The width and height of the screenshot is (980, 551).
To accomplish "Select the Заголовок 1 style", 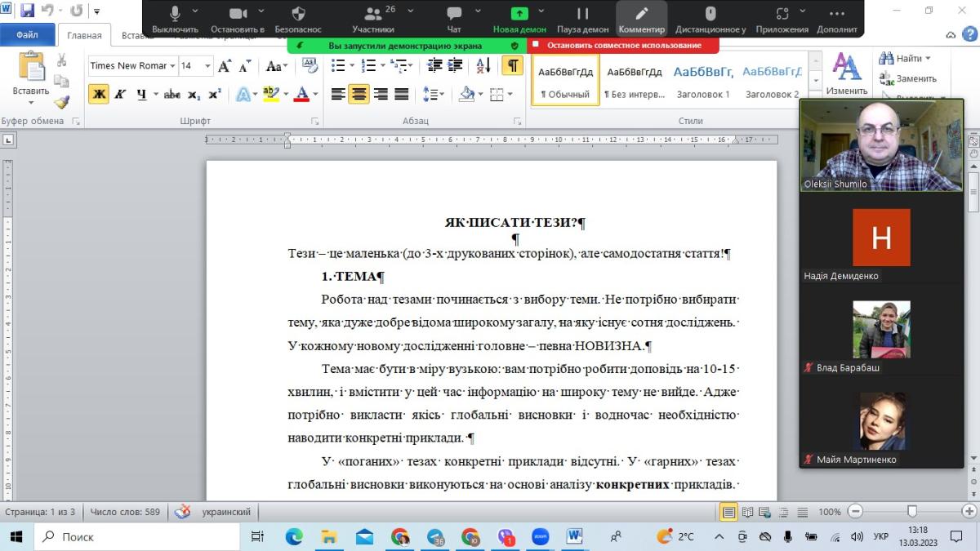I will point(703,80).
